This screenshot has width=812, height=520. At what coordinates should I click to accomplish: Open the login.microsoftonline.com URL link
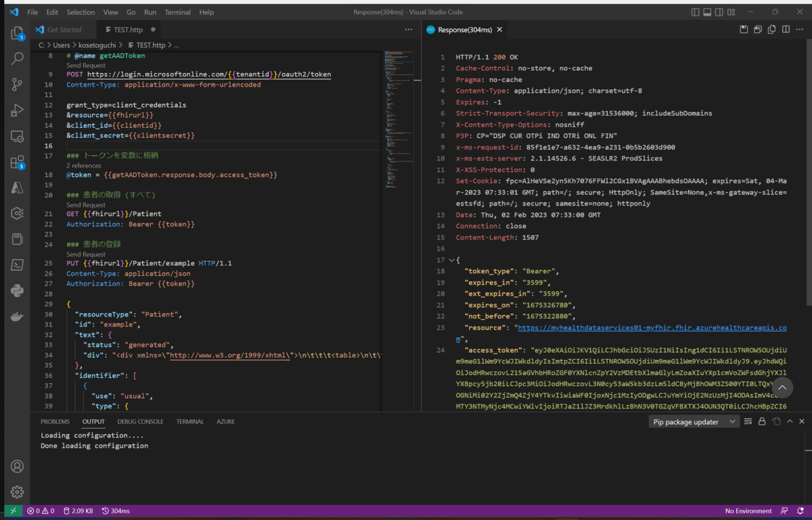point(209,74)
